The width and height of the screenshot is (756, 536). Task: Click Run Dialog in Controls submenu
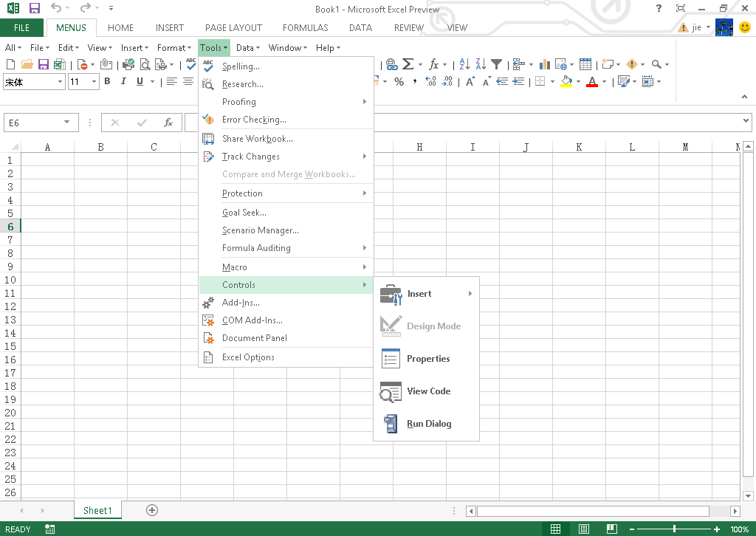(426, 424)
